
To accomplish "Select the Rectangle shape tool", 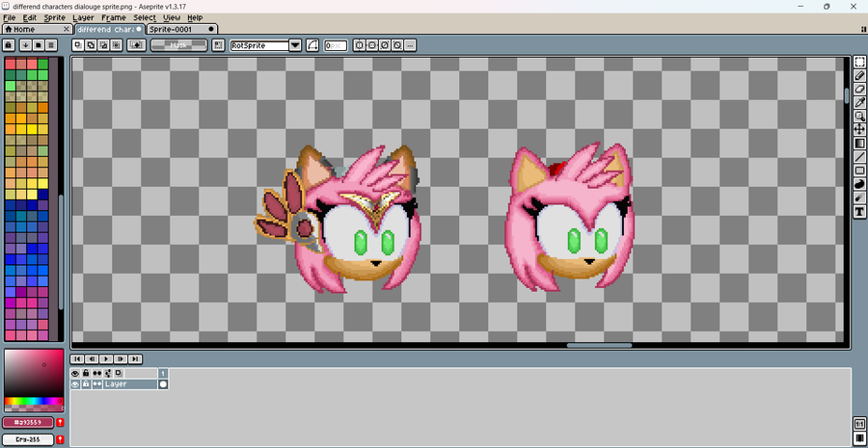I will tap(859, 171).
